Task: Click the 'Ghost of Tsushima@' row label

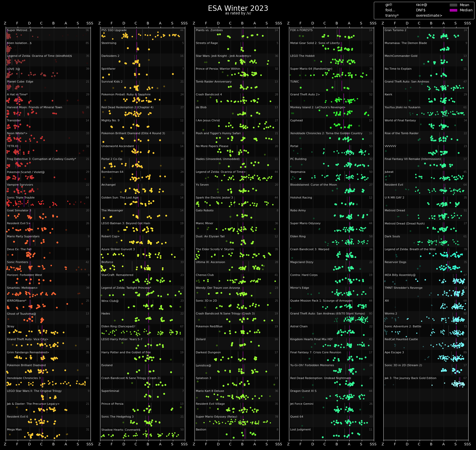Action: (x=21, y=314)
